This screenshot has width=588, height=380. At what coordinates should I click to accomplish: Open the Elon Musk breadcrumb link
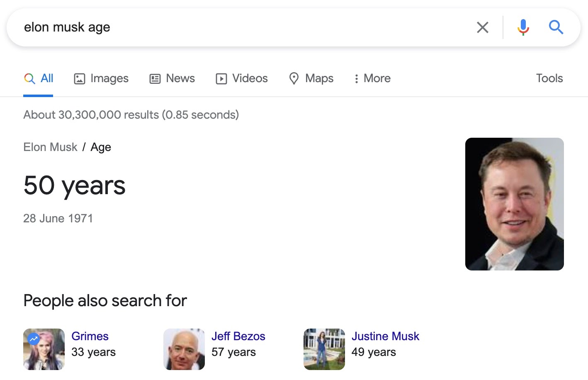pos(50,147)
